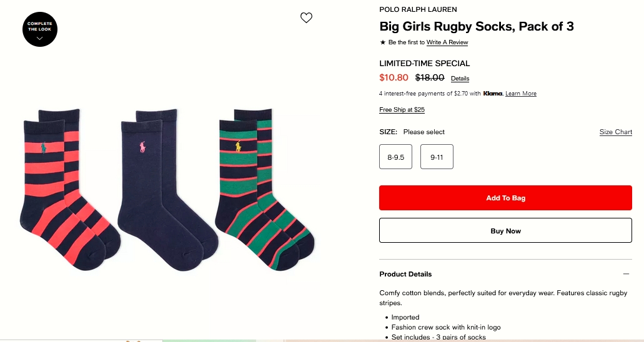The image size is (644, 342).
Task: Open the price Details link
Action: point(460,79)
